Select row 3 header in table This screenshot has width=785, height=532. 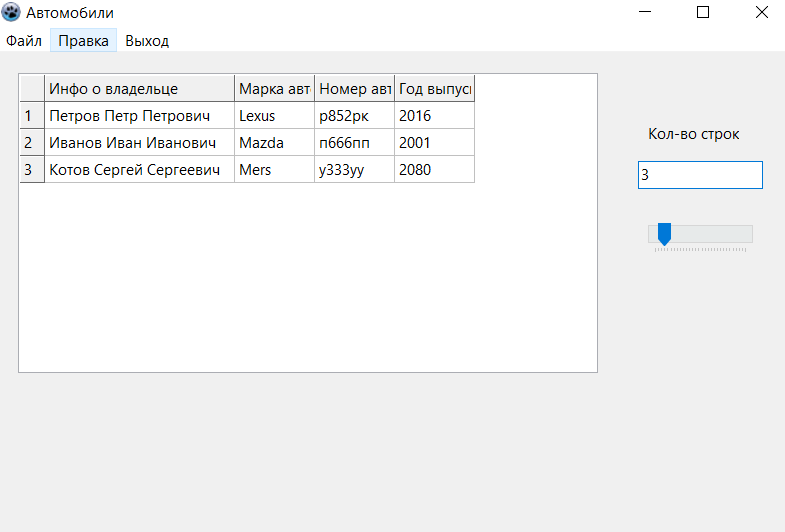(32, 170)
